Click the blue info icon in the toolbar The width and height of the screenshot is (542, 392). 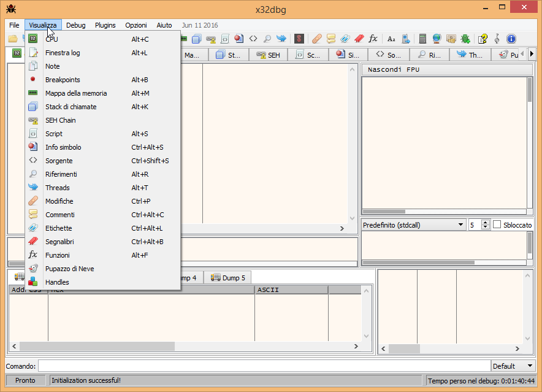click(x=511, y=39)
